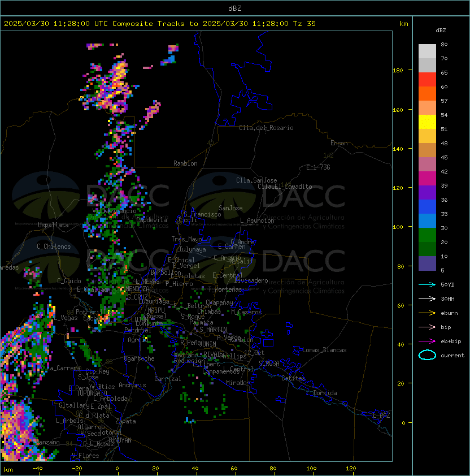Click the 'Agrelo' map label
Image resolution: width=470 pixels, height=476 pixels.
click(x=138, y=340)
